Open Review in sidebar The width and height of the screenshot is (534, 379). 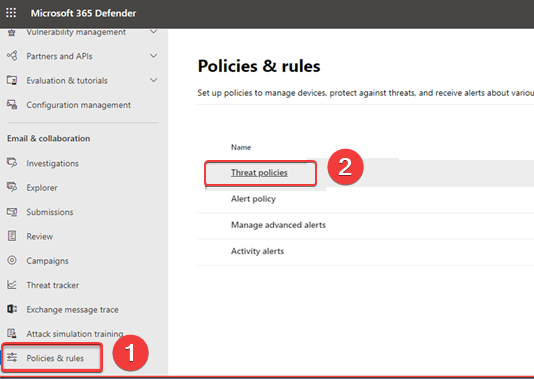pyautogui.click(x=40, y=237)
